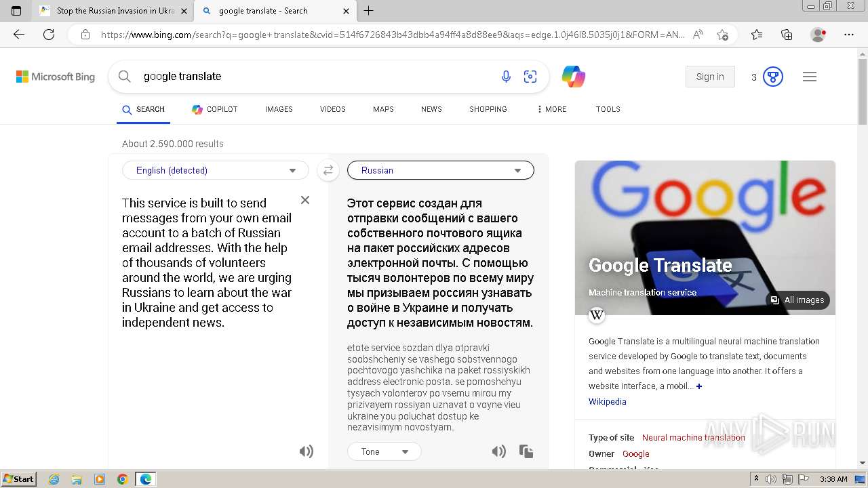
Task: Click the About 2.590.000 results text
Action: click(173, 144)
